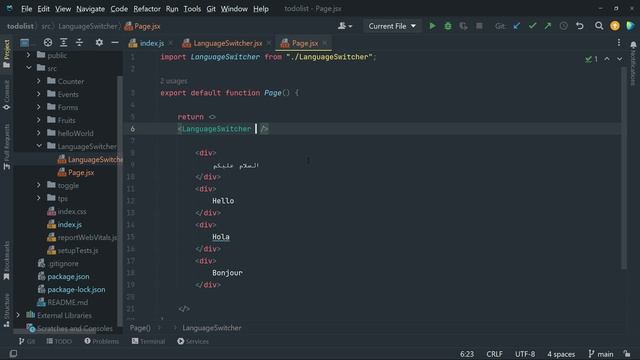
Task: Open the TODO tool window
Action: (59, 341)
